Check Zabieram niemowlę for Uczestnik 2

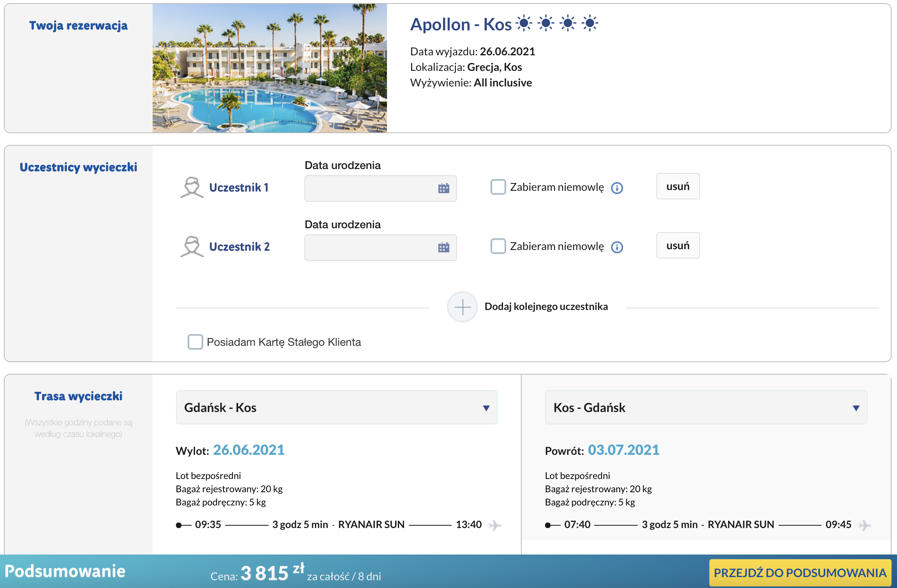(x=498, y=246)
